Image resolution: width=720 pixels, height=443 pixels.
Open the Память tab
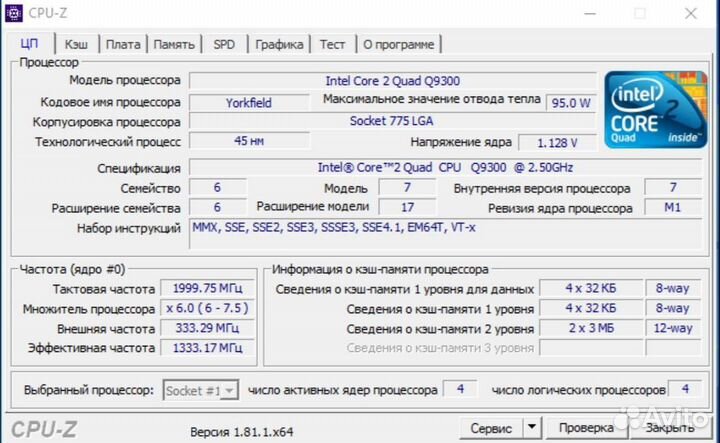point(174,44)
